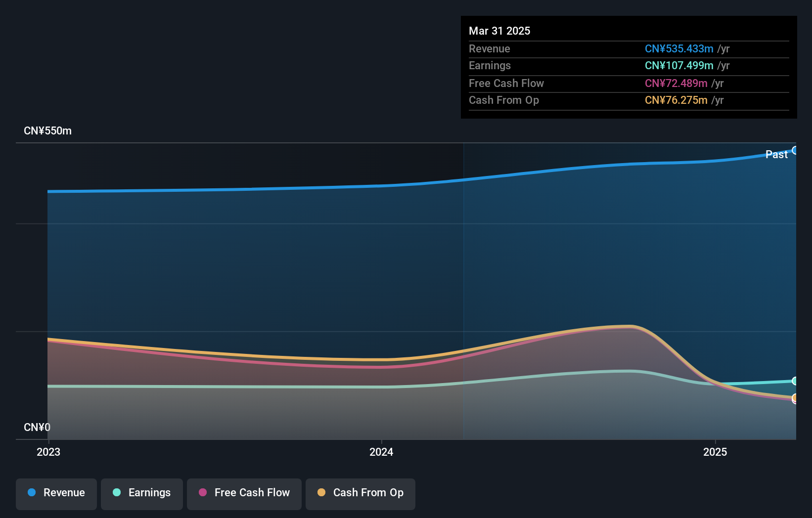Click the Earnings row label in tooltip

click(x=490, y=65)
